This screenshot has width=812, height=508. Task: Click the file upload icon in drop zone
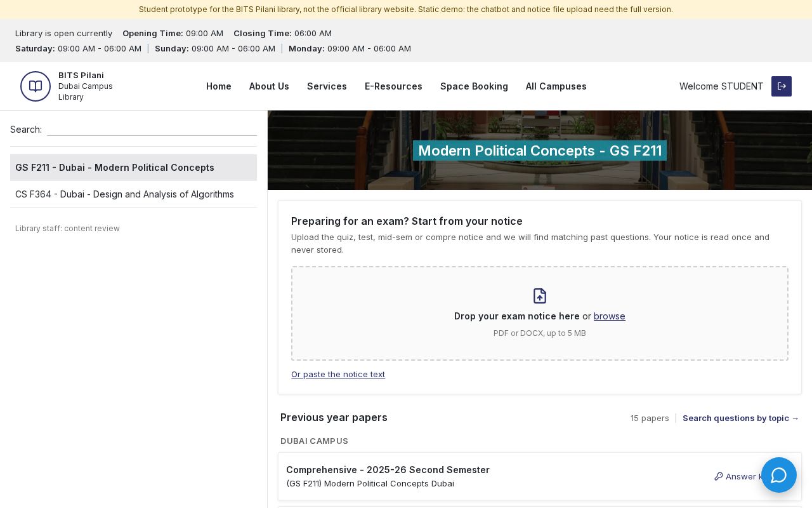click(540, 296)
